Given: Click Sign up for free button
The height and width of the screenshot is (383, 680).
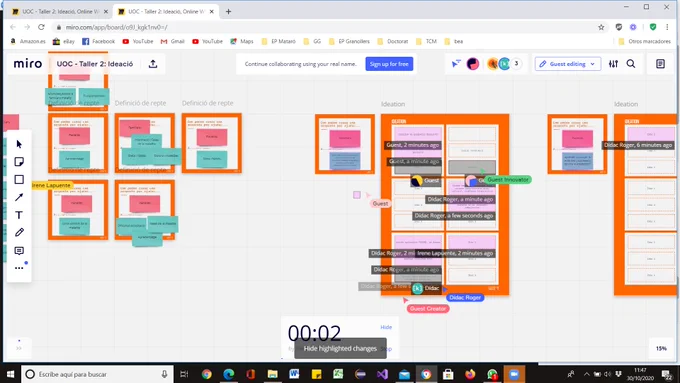Looking at the screenshot, I should tap(389, 64).
